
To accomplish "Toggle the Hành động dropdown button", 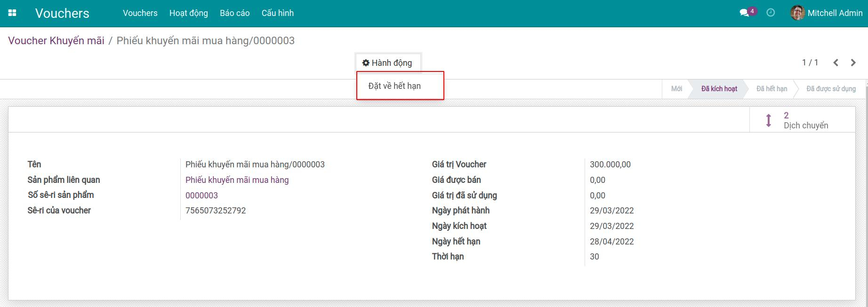I will pyautogui.click(x=387, y=63).
